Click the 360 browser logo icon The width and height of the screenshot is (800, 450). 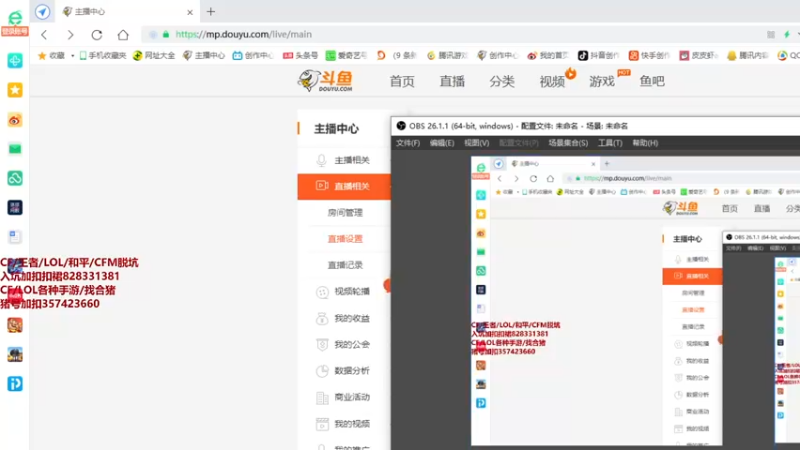pyautogui.click(x=15, y=18)
